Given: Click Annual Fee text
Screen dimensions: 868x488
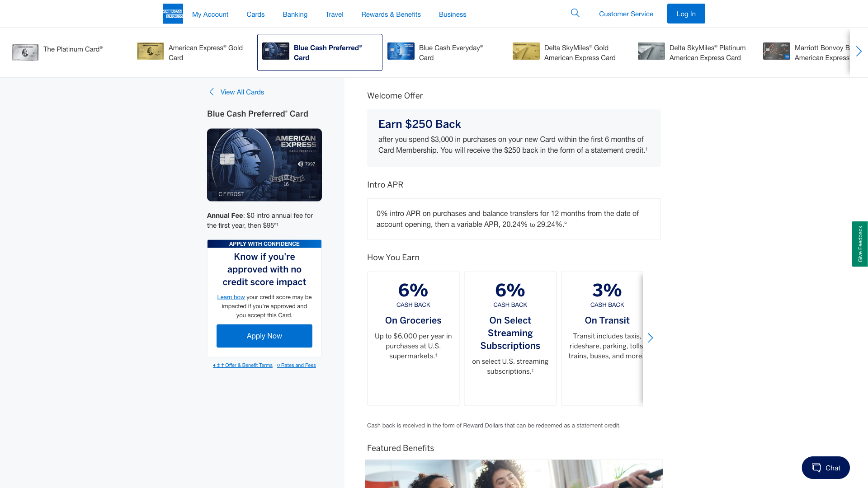Looking at the screenshot, I should point(260,221).
